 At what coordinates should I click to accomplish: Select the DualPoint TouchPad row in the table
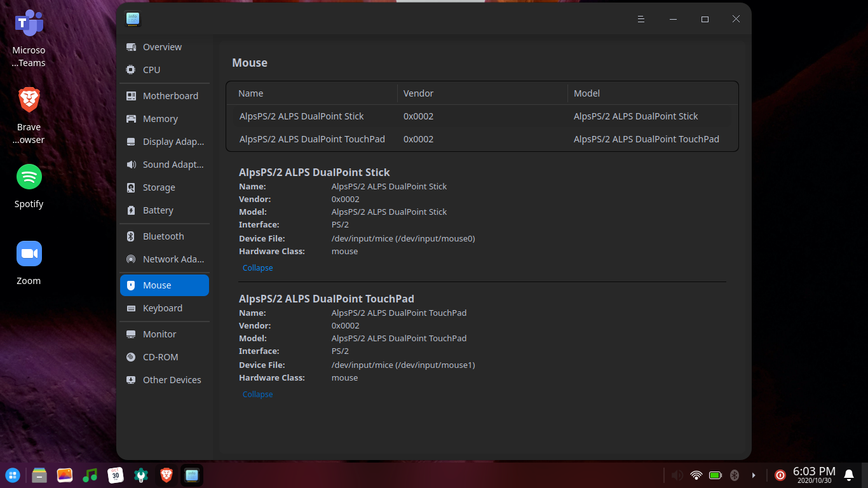[x=312, y=139]
